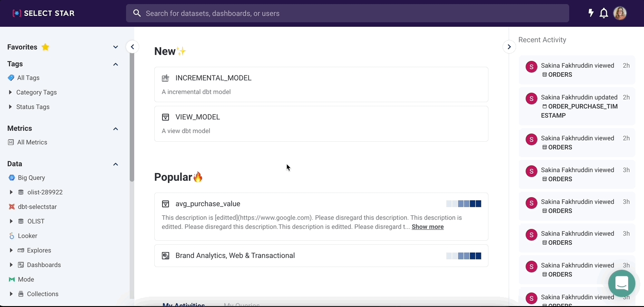
Task: Collapse the Tags section
Action: click(x=116, y=64)
